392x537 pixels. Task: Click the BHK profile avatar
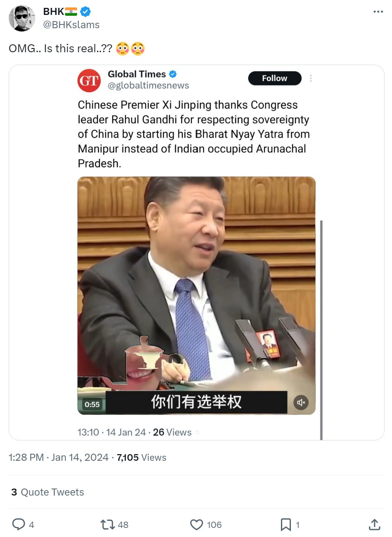pos(22,18)
